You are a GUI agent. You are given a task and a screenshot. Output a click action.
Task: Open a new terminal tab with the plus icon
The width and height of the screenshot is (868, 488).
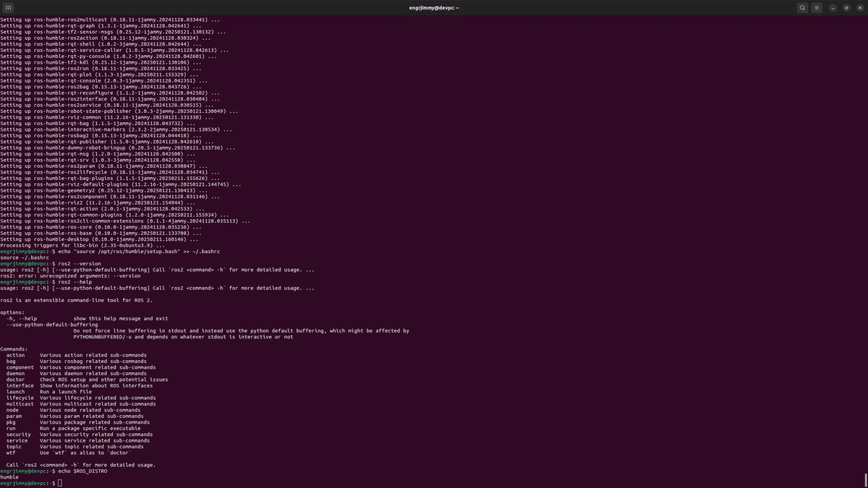point(8,8)
